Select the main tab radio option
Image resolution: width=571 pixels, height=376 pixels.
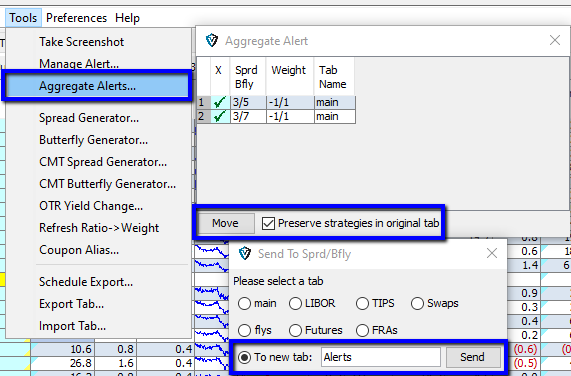(x=244, y=304)
